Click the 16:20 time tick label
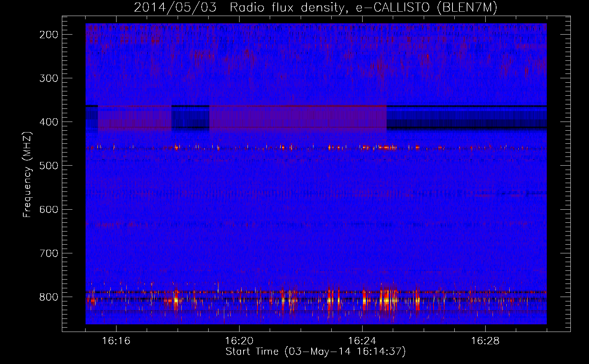The height and width of the screenshot is (364, 589). tap(239, 341)
